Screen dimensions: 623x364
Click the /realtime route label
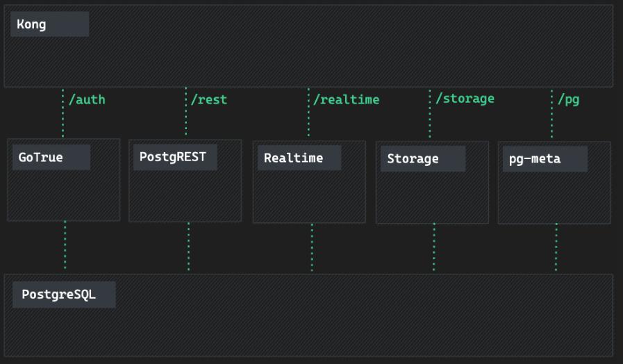click(x=346, y=99)
